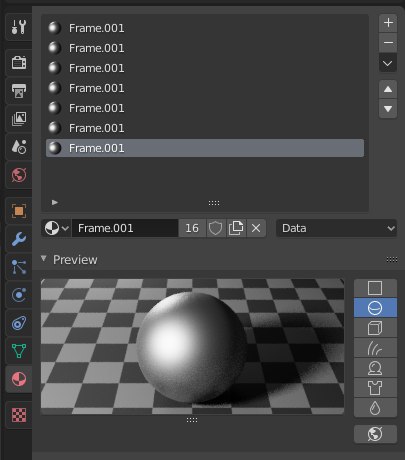
Task: Add a material slot with plus button
Action: coord(388,23)
